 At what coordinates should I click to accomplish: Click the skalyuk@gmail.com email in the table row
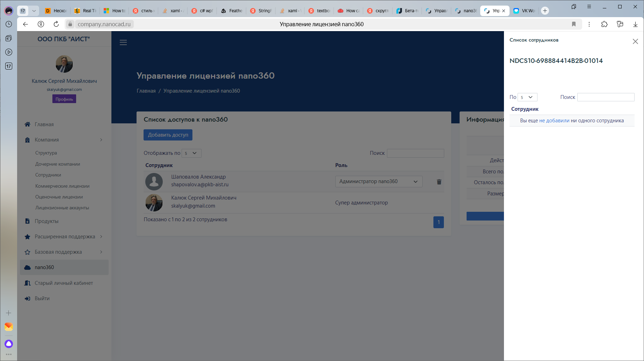point(193,206)
